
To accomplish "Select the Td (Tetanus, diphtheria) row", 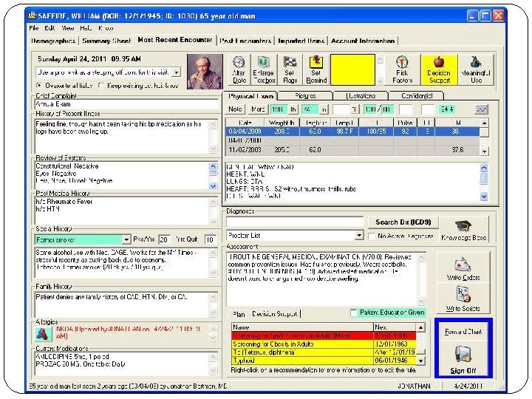I will click(x=324, y=352).
